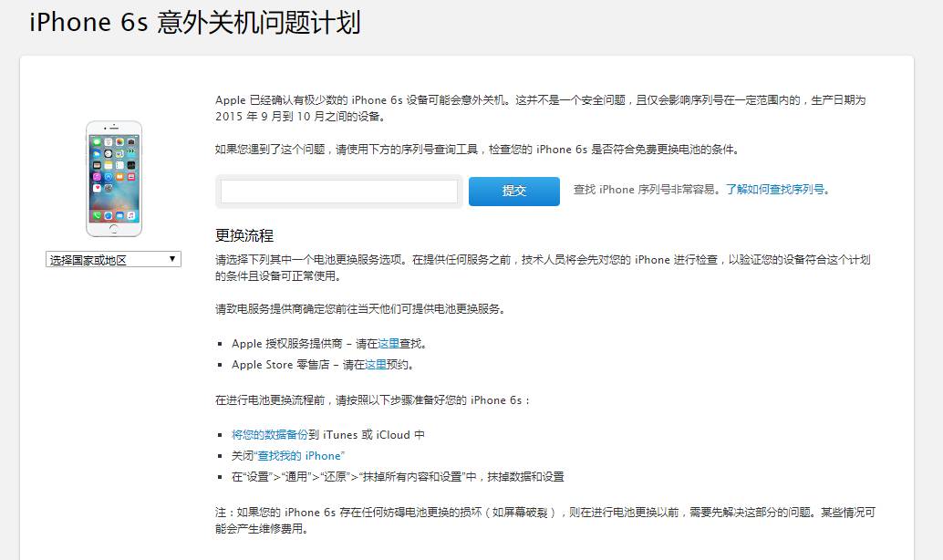Open 这里 link for Apple Store 零售店
The height and width of the screenshot is (560, 943).
pos(376,365)
